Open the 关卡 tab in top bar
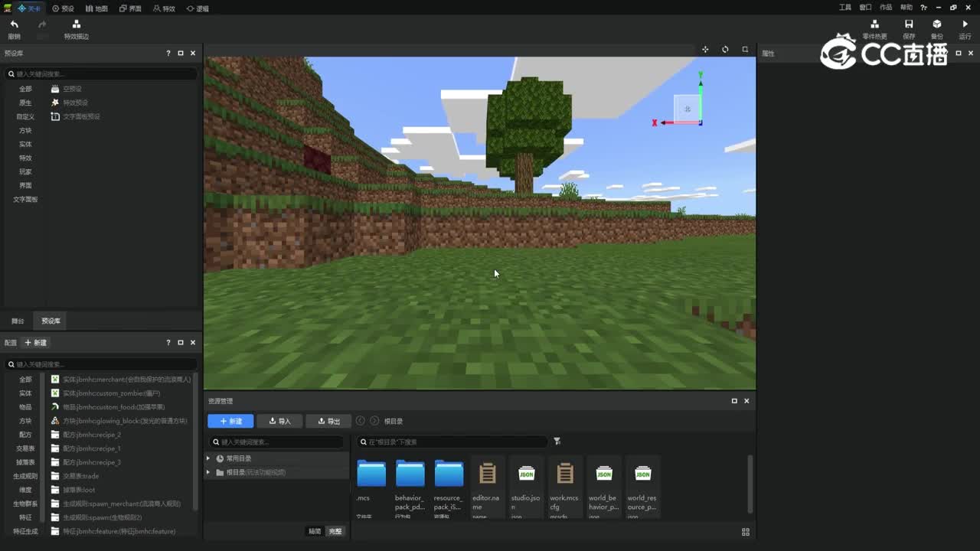The width and height of the screenshot is (980, 551). click(29, 8)
